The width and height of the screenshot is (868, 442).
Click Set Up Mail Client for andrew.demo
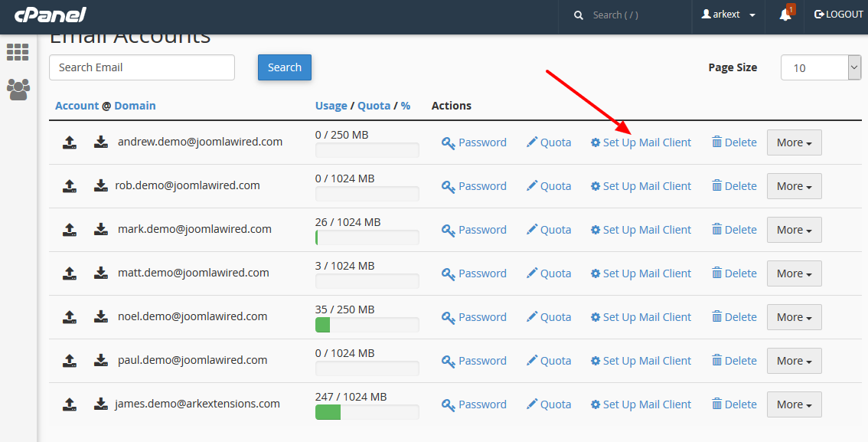[641, 142]
